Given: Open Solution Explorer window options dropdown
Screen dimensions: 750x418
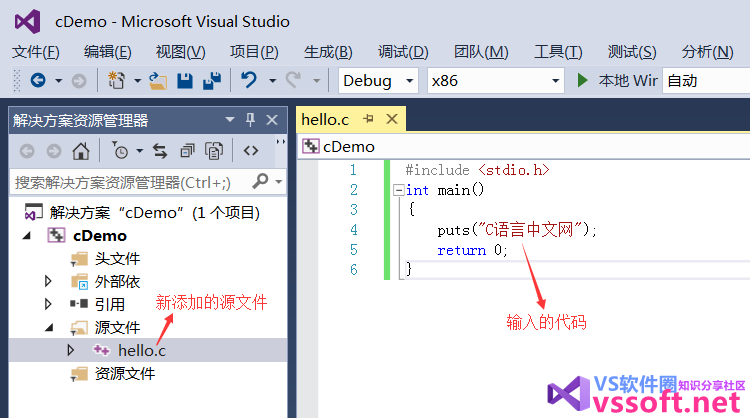Looking at the screenshot, I should pos(230,120).
